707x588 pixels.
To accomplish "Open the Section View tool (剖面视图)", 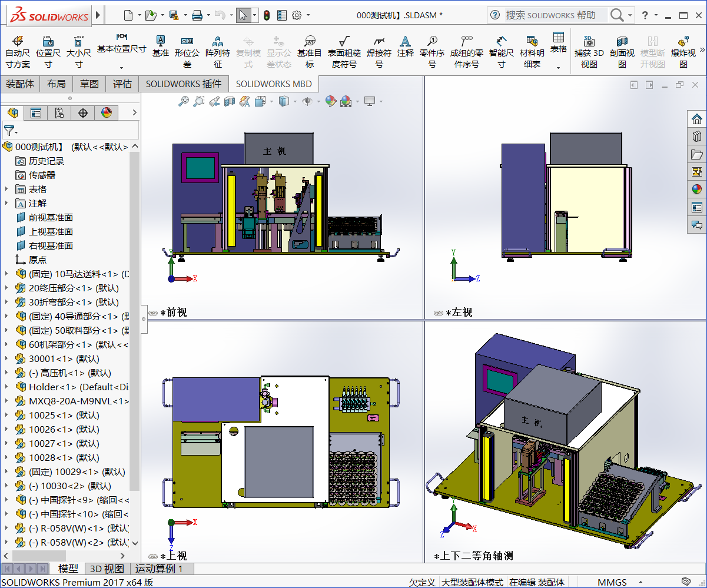I will (x=622, y=51).
